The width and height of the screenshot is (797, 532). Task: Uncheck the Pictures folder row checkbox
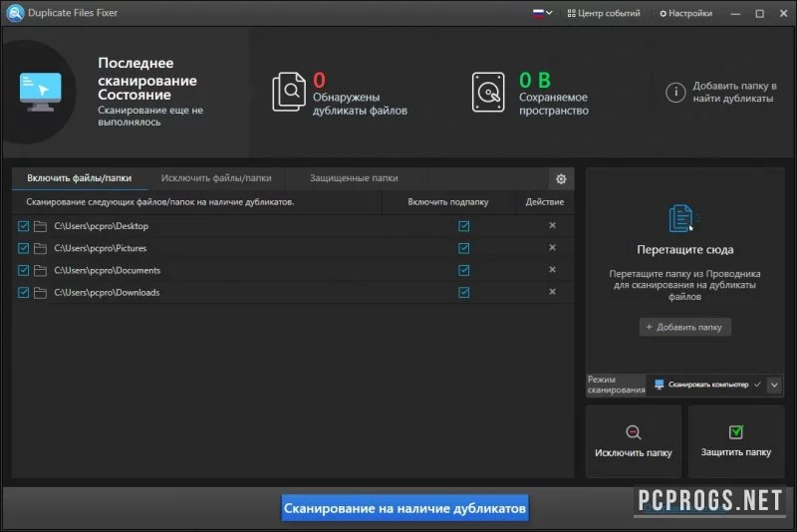pos(23,248)
